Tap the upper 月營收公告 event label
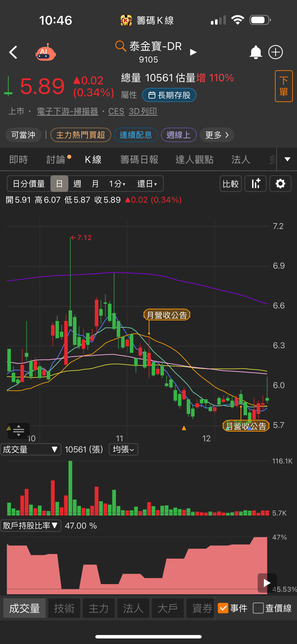 [167, 315]
